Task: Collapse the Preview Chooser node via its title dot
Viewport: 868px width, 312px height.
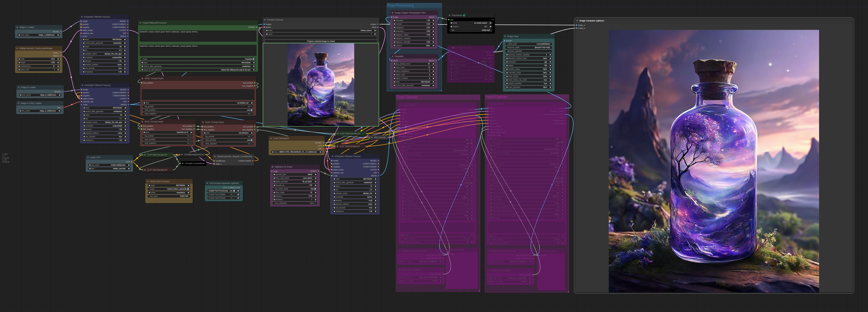Action: click(x=265, y=20)
